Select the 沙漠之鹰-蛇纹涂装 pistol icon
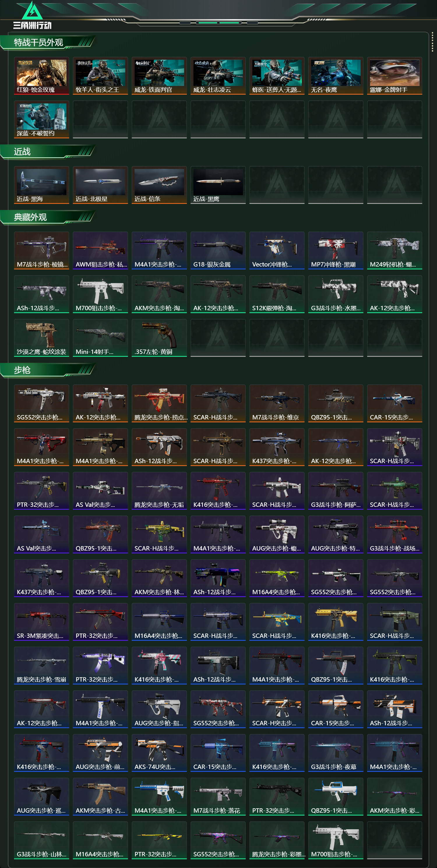The image size is (437, 868). pyautogui.click(x=41, y=338)
